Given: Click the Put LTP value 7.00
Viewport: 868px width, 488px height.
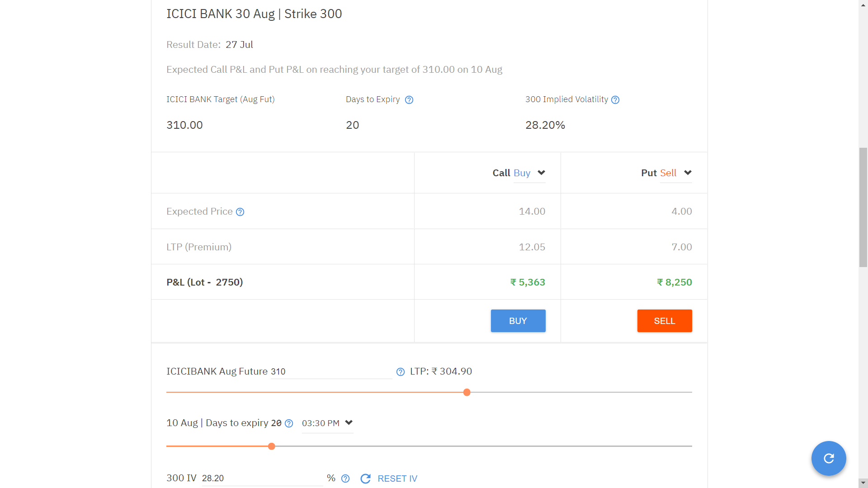Looking at the screenshot, I should click(682, 247).
